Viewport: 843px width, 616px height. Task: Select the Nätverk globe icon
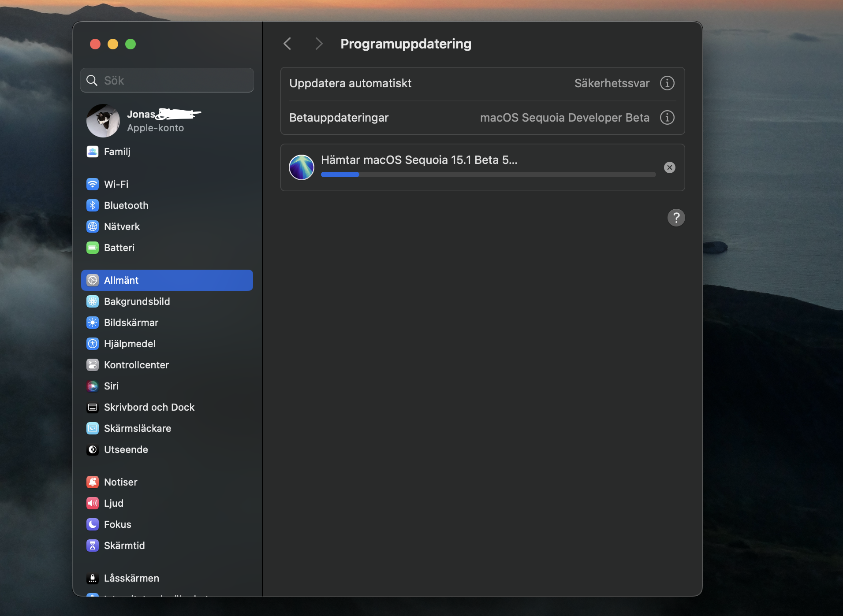tap(93, 226)
